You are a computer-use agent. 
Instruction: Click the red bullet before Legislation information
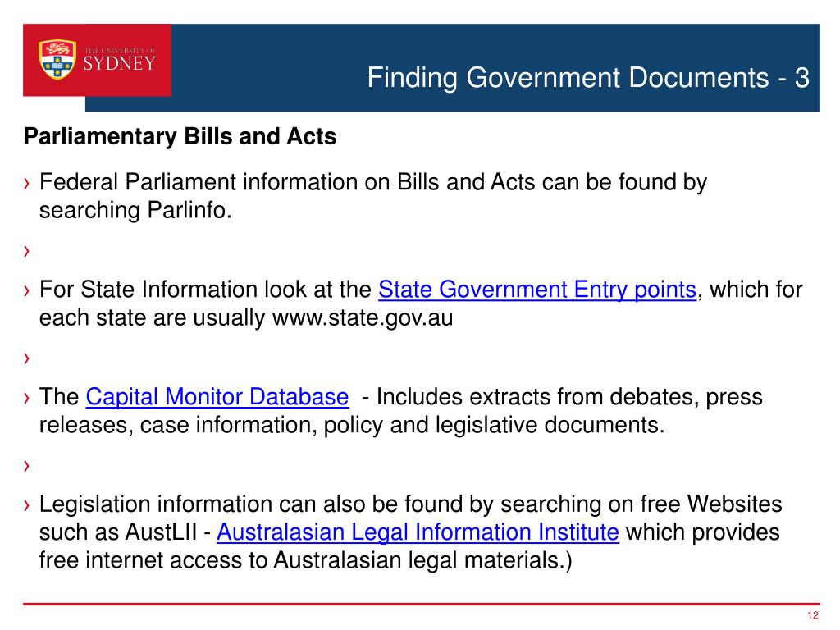[27, 505]
